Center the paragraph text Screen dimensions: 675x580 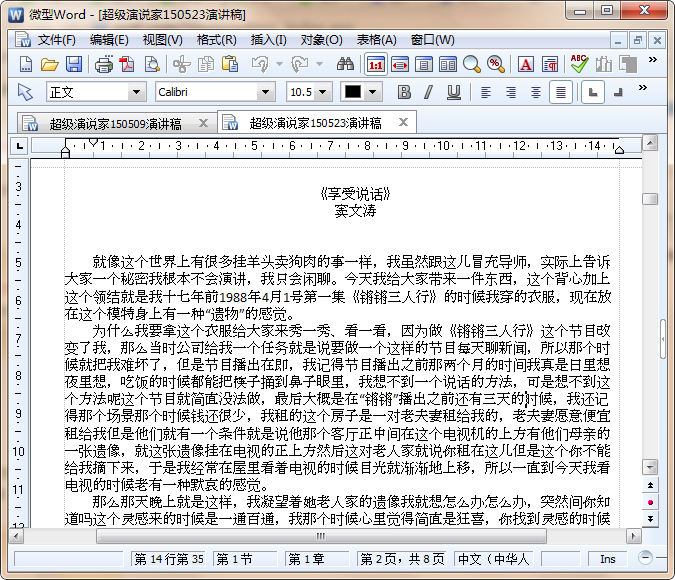point(536,92)
